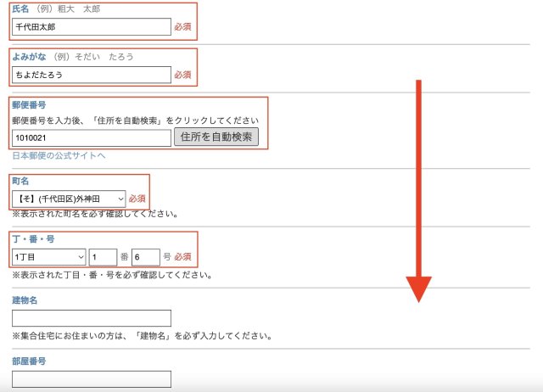
Task: Click the note ※集合住宅にお住まいの方は
Action: coord(142,336)
